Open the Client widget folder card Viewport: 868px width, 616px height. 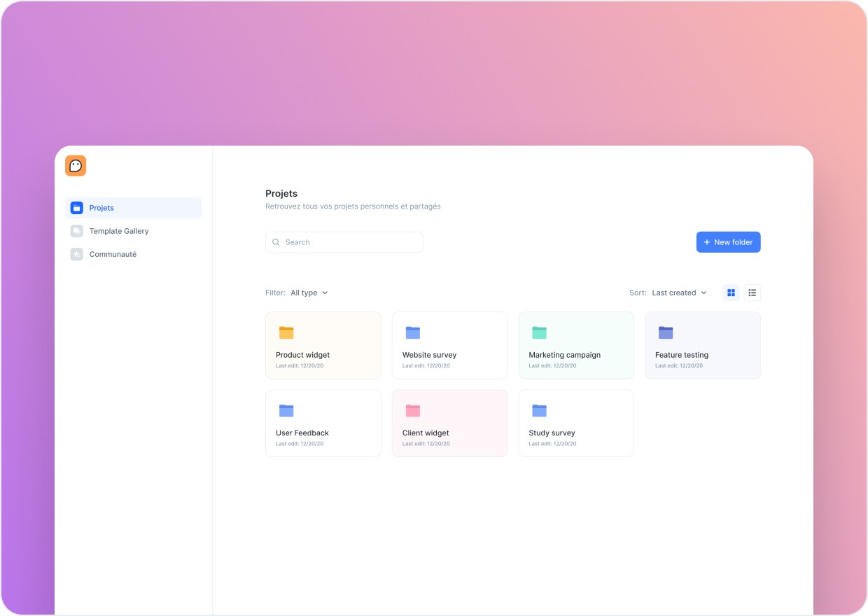pos(450,423)
